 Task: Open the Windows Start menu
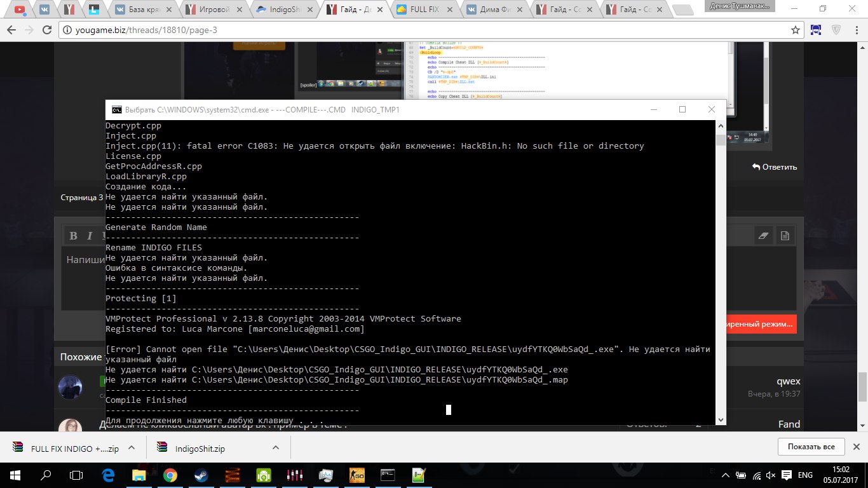(15, 475)
